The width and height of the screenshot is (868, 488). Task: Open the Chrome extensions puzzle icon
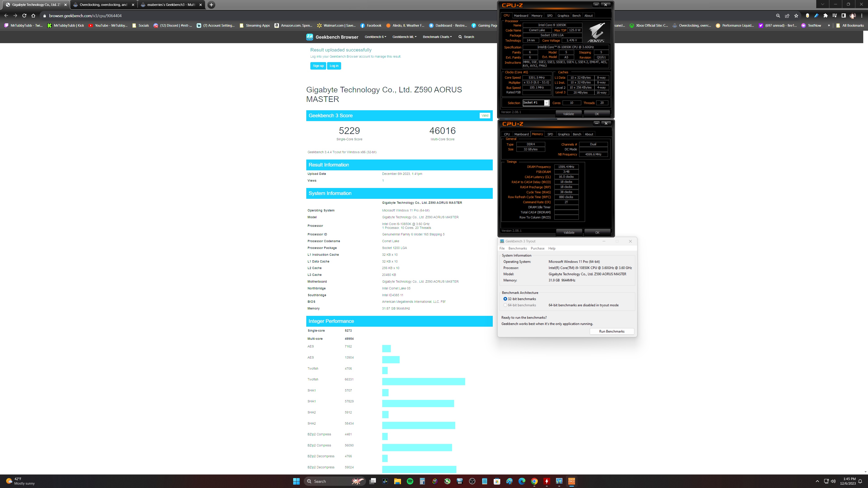(x=826, y=16)
